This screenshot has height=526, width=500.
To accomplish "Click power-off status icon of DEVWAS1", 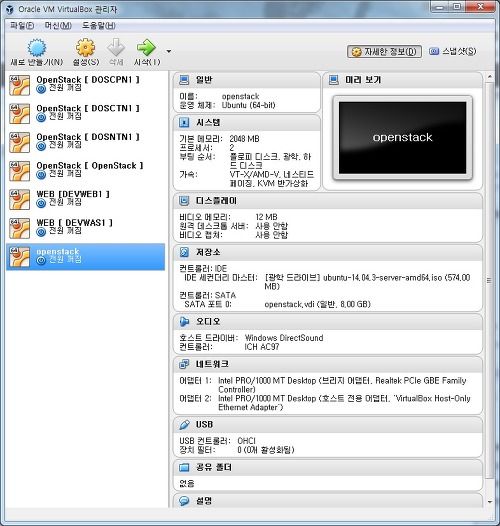I will pyautogui.click(x=41, y=232).
